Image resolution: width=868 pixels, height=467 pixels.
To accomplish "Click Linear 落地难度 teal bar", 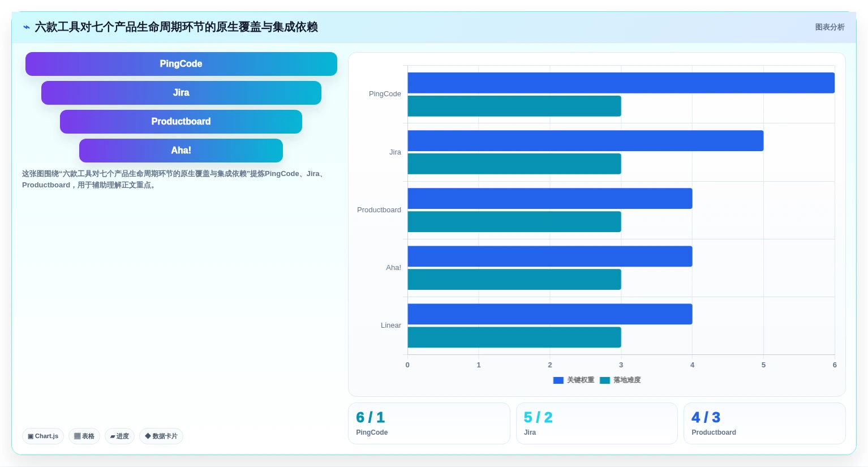I will 514,337.
